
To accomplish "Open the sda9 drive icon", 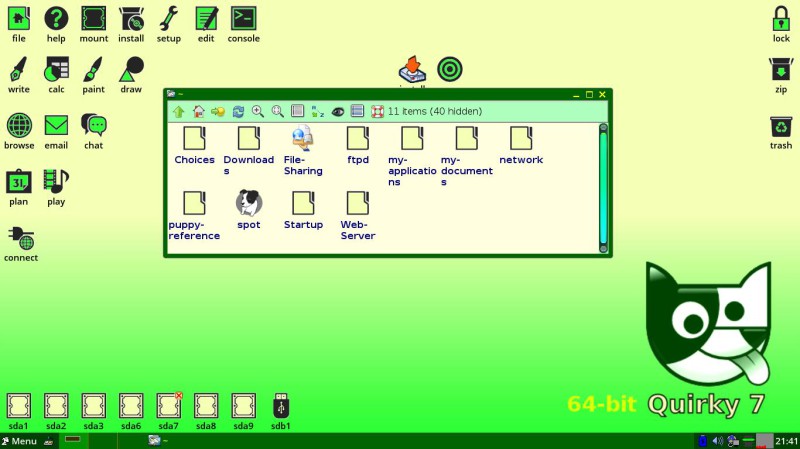I will pos(243,406).
